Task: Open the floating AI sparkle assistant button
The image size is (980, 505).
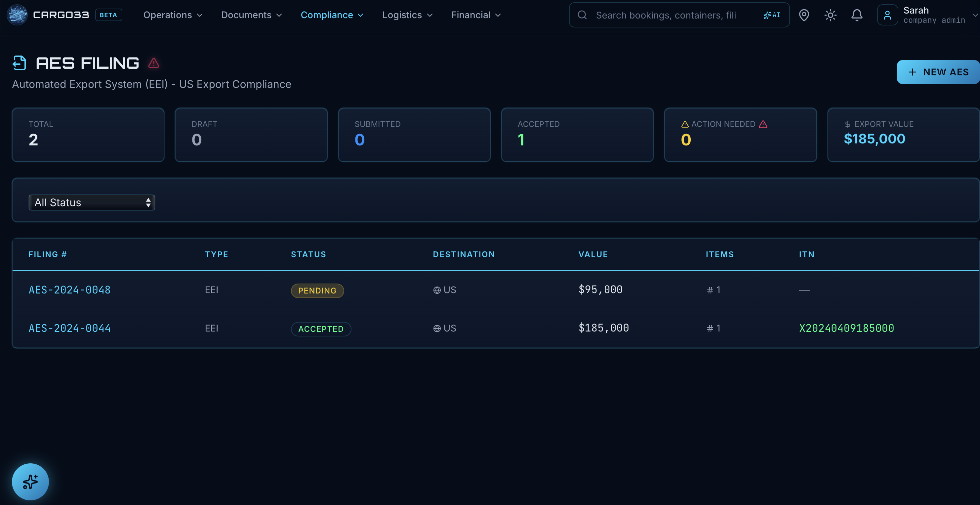Action: coord(30,482)
